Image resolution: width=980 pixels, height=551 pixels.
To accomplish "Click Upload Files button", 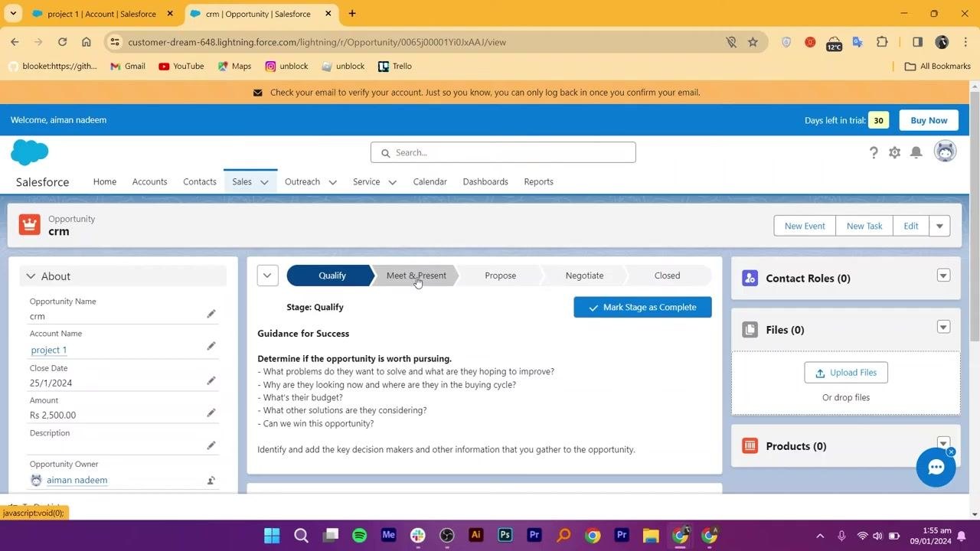I will (846, 373).
